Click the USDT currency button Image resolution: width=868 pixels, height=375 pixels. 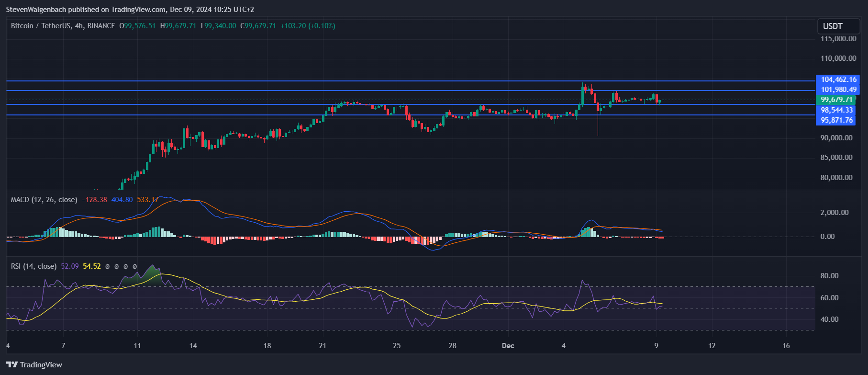(838, 26)
